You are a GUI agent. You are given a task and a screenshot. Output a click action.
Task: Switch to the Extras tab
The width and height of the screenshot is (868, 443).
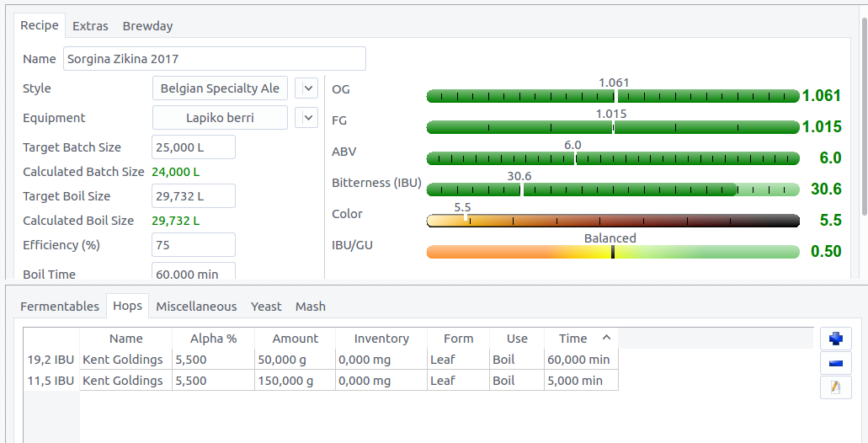pos(90,26)
